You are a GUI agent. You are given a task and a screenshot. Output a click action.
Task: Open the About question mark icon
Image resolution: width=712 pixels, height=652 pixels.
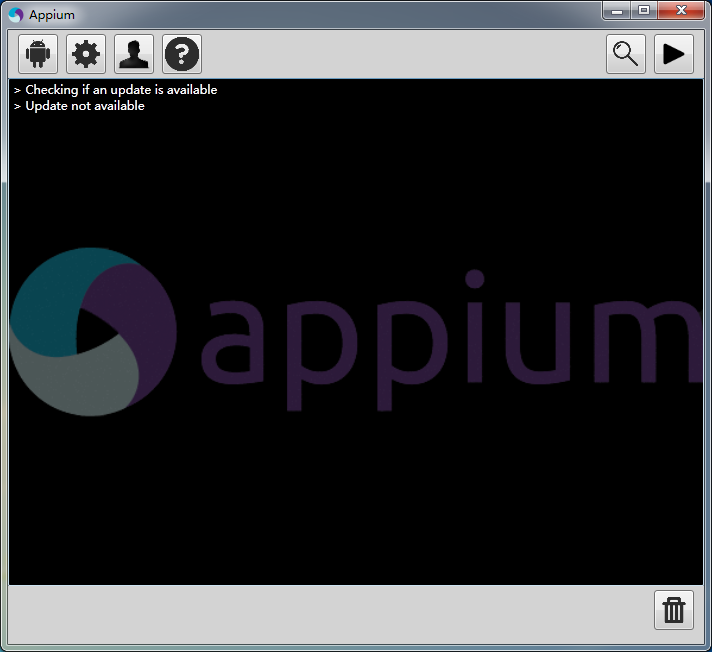point(182,54)
